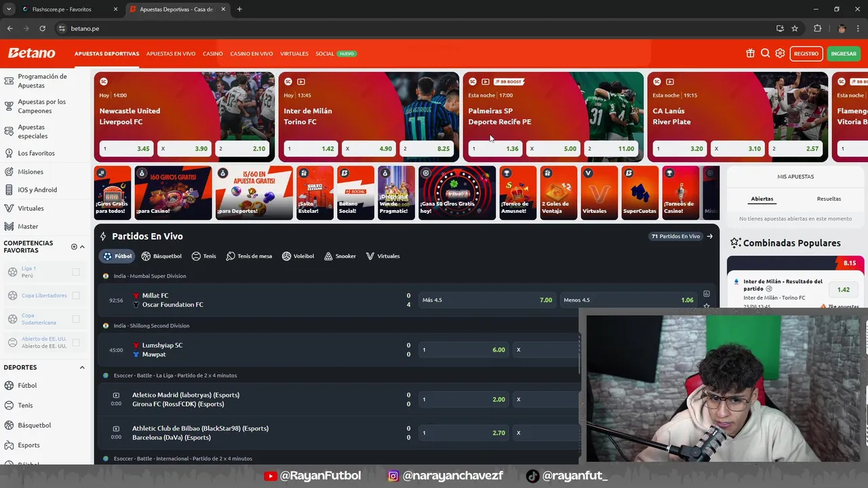Click the Los favoritos sidebar icon

click(9, 153)
